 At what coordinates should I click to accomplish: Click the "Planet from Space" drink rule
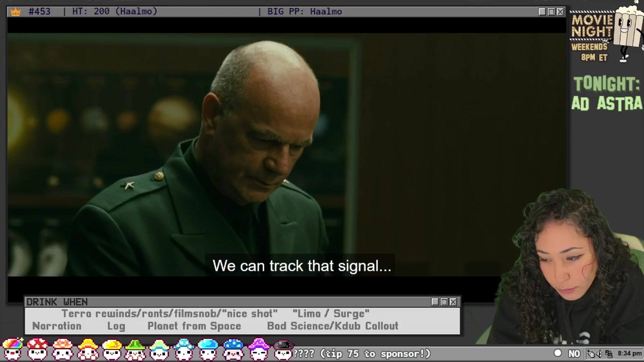[194, 326]
